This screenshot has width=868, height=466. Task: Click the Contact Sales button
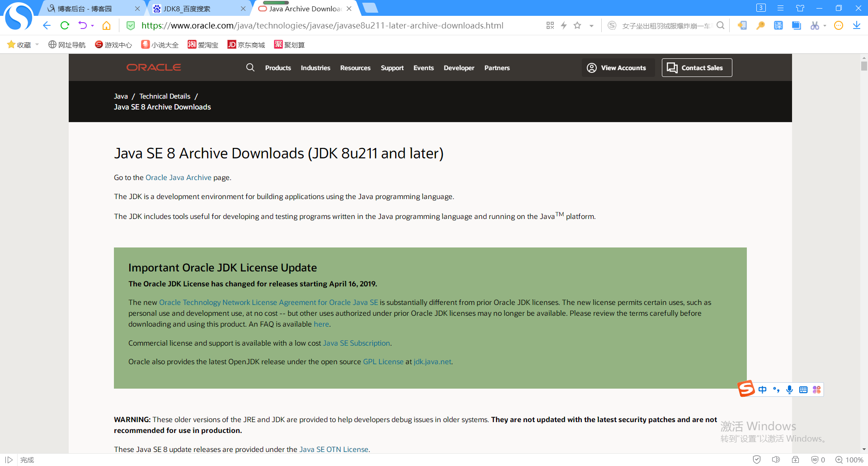(x=697, y=67)
